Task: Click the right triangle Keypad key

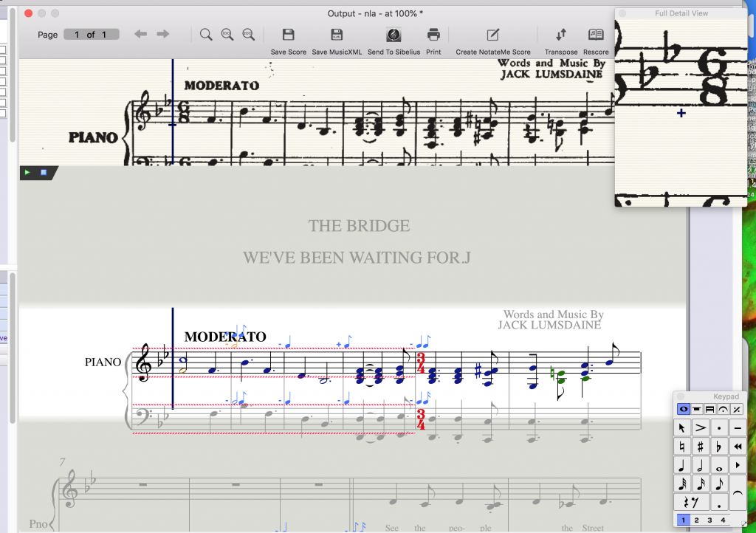Action: point(738,466)
